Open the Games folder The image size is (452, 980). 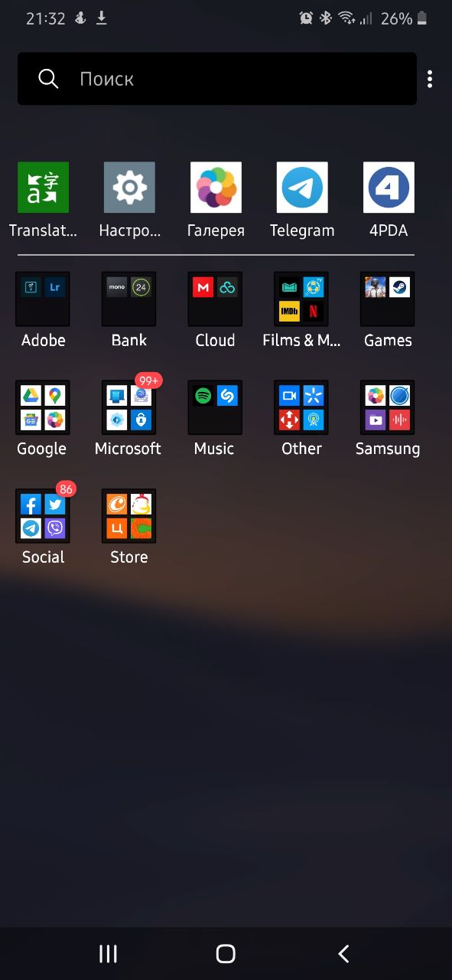pyautogui.click(x=389, y=299)
